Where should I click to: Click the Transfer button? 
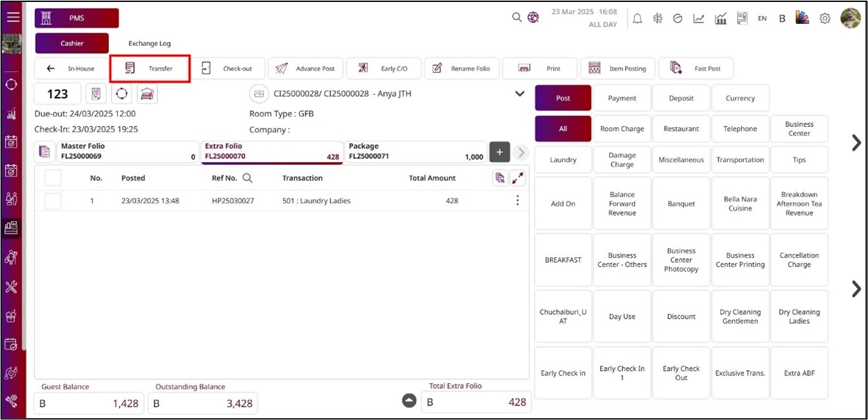tap(150, 68)
